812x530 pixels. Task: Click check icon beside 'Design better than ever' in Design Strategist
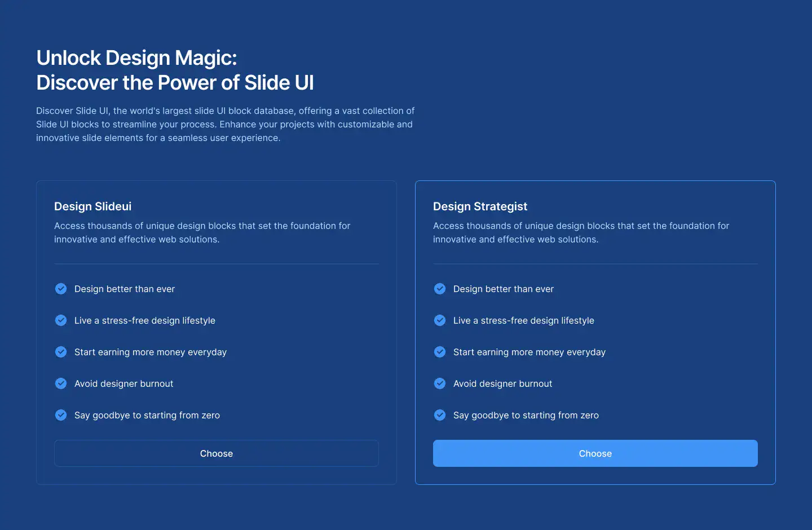pyautogui.click(x=440, y=289)
